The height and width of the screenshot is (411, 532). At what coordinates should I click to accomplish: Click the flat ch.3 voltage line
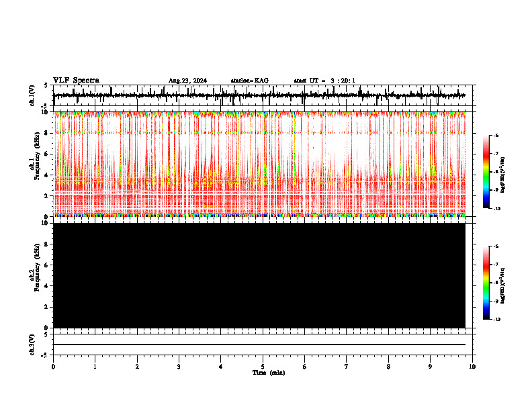[x=259, y=345]
